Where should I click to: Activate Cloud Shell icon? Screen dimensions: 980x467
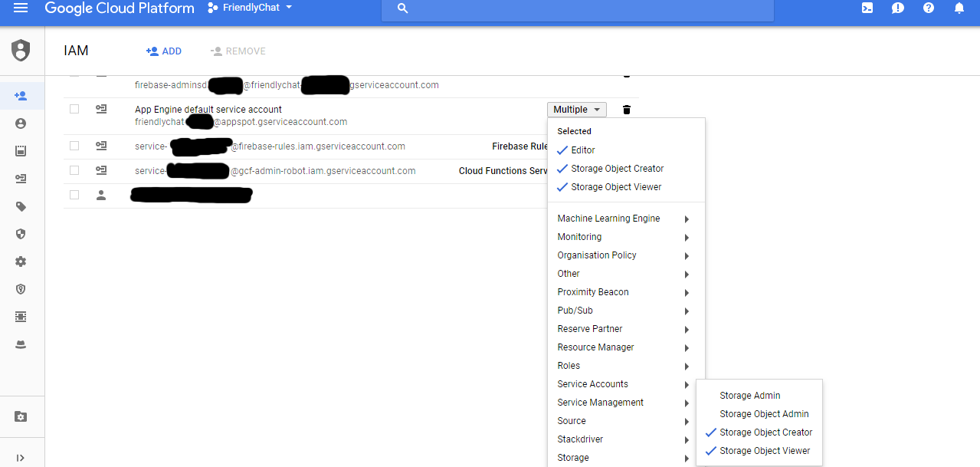(867, 8)
